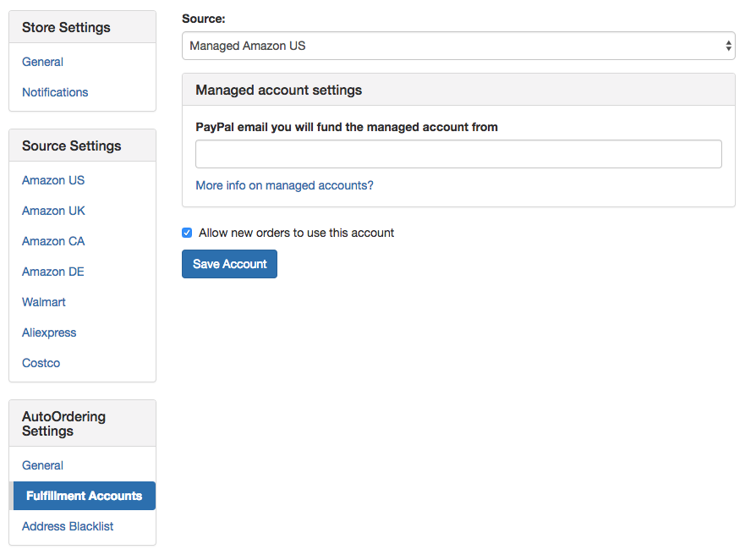Select Amazon UK source settings
The height and width of the screenshot is (555, 756).
(x=53, y=211)
